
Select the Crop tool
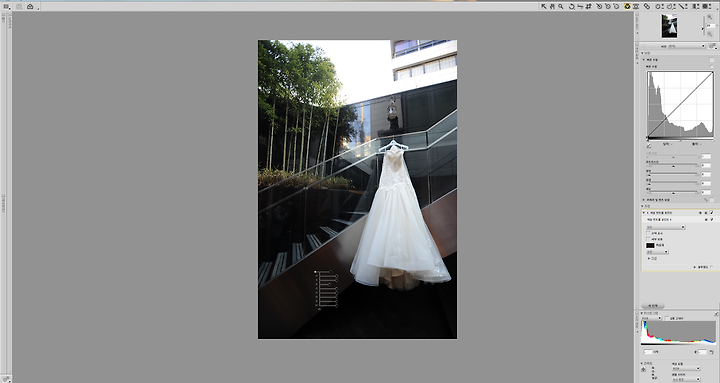588,6
